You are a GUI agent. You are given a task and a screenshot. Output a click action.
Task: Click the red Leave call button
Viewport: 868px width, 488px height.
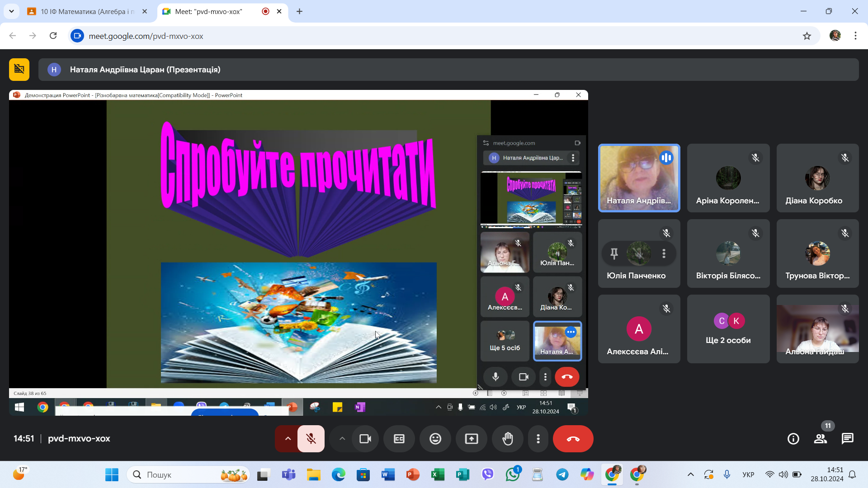coord(573,439)
